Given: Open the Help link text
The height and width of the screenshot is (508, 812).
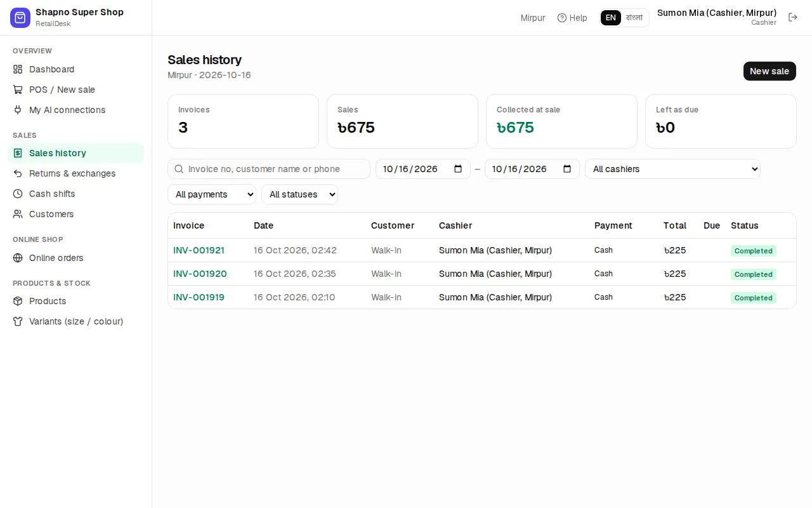Looking at the screenshot, I should coord(579,18).
